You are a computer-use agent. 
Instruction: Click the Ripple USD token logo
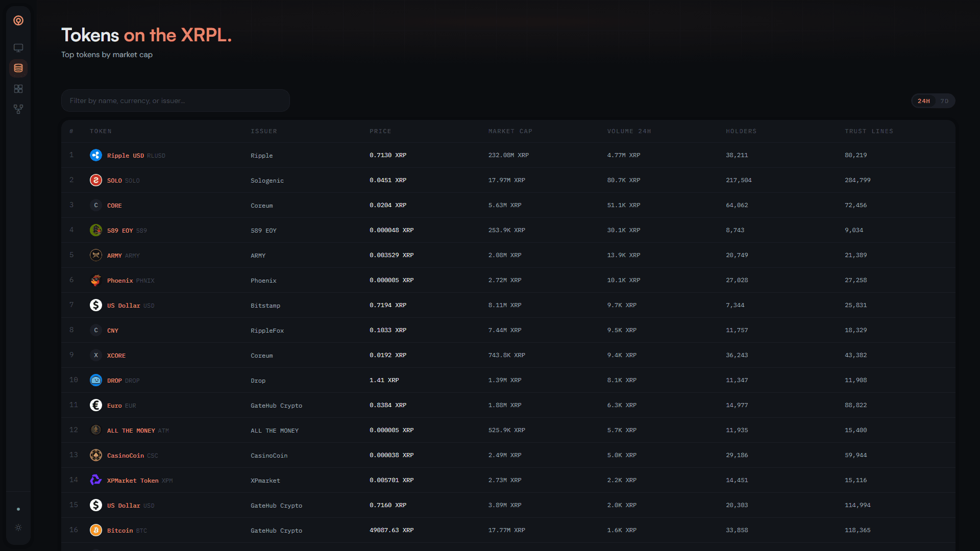96,155
